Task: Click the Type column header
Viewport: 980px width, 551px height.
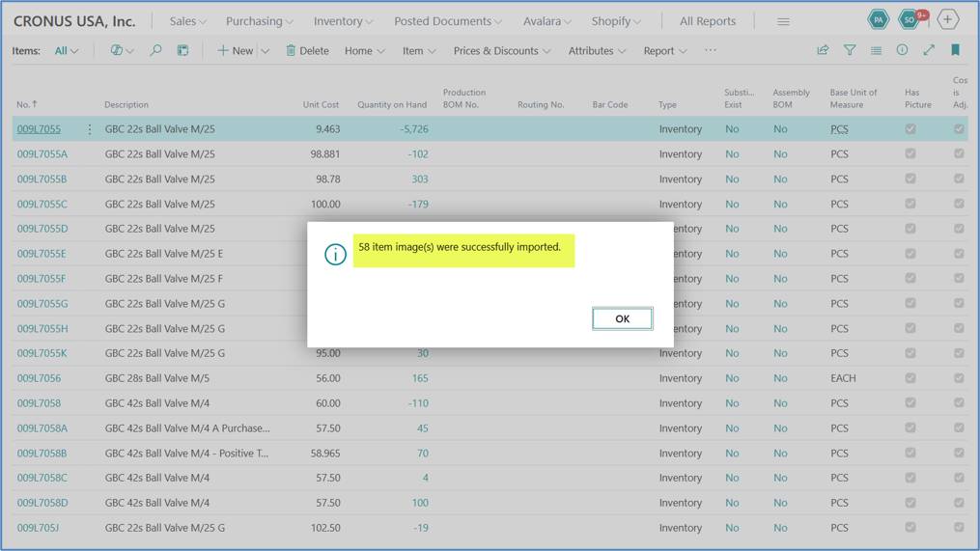Action: (x=667, y=104)
